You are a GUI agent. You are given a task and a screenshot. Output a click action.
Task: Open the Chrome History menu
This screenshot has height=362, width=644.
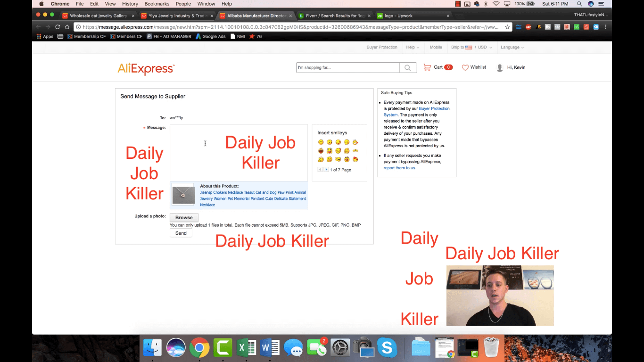click(x=130, y=4)
